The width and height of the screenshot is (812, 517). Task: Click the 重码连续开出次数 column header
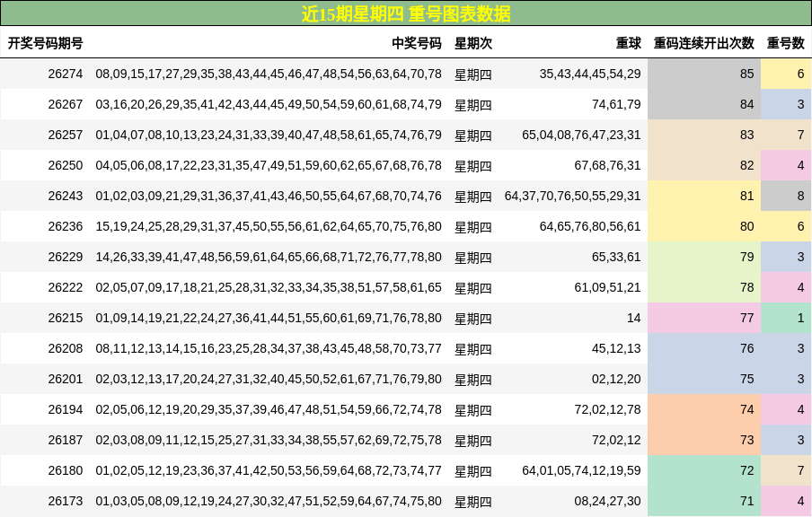click(x=704, y=43)
